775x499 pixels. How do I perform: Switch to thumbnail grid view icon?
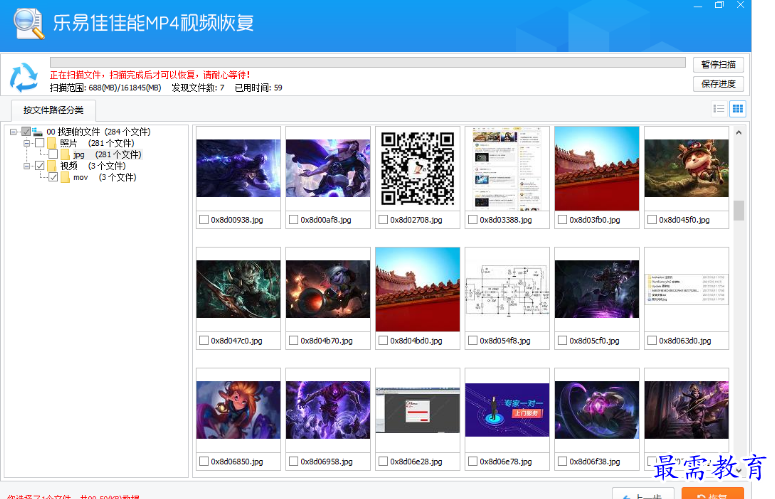pos(737,109)
